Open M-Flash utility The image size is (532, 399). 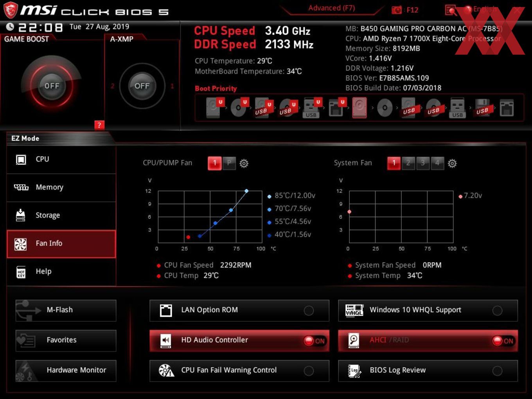click(66, 310)
